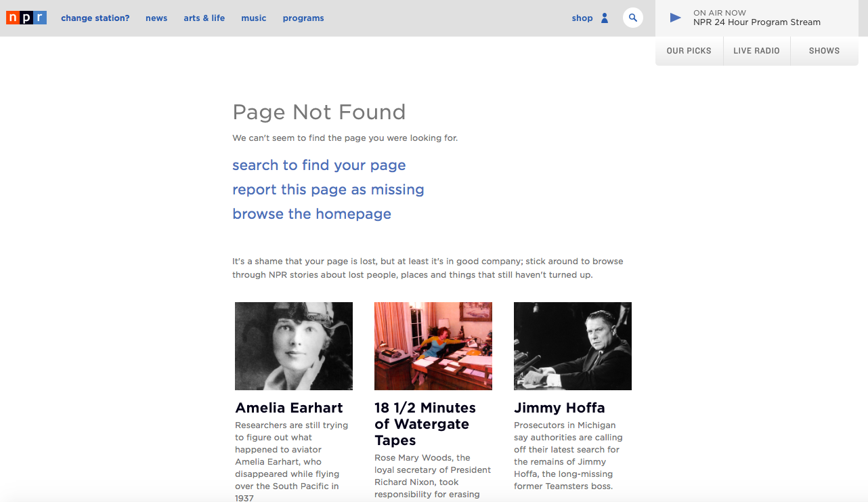
Task: Follow 'search to find your page' link
Action: 319,165
